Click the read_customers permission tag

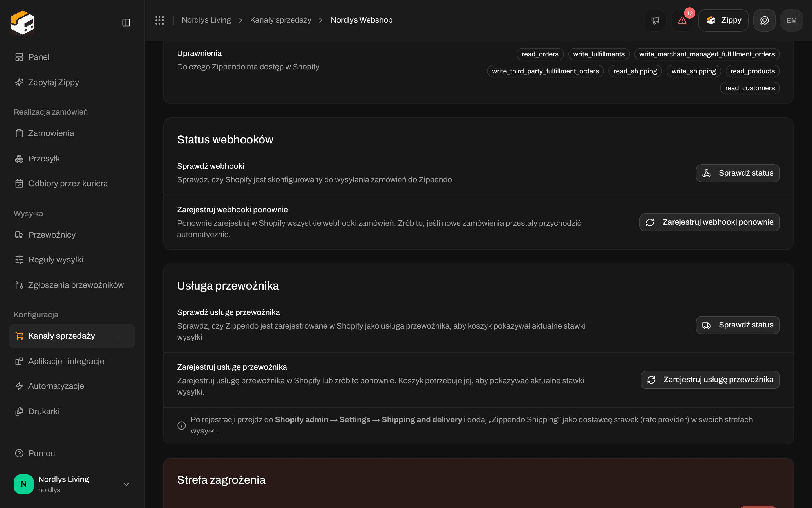pos(750,88)
